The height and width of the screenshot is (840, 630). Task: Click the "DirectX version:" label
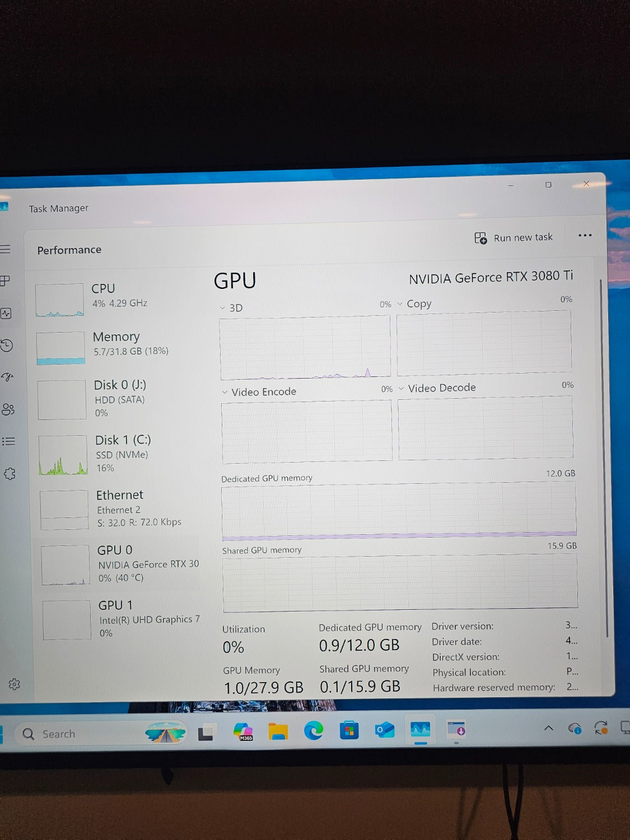point(466,657)
